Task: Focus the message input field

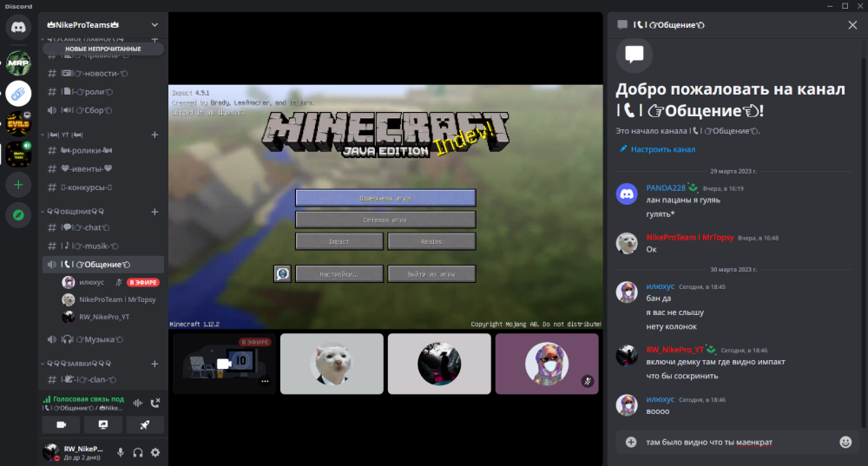Action: coord(740,443)
